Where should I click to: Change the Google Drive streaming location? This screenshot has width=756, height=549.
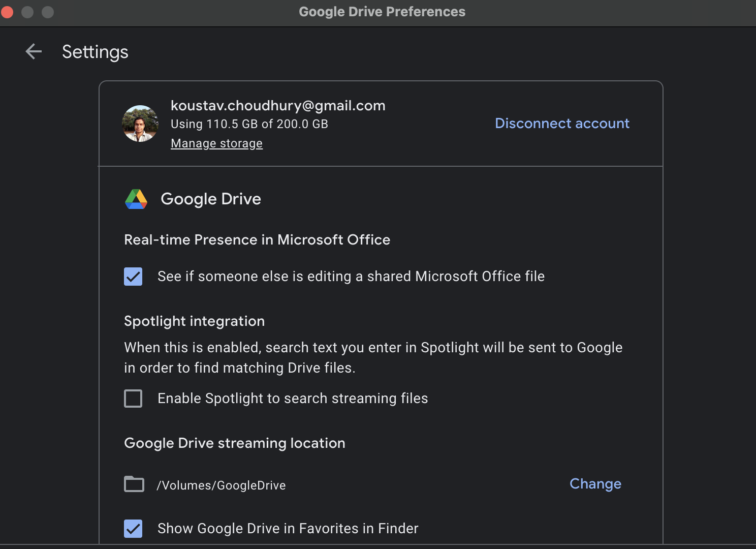tap(595, 484)
